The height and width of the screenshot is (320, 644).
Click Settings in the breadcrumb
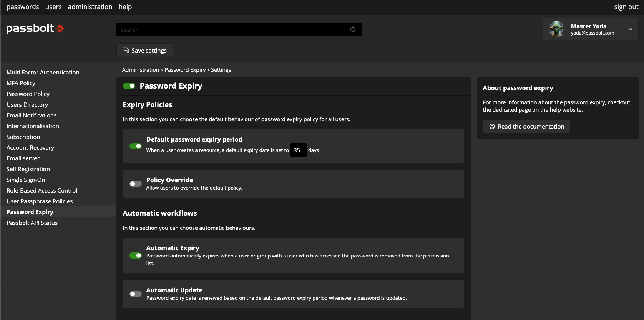tap(221, 70)
